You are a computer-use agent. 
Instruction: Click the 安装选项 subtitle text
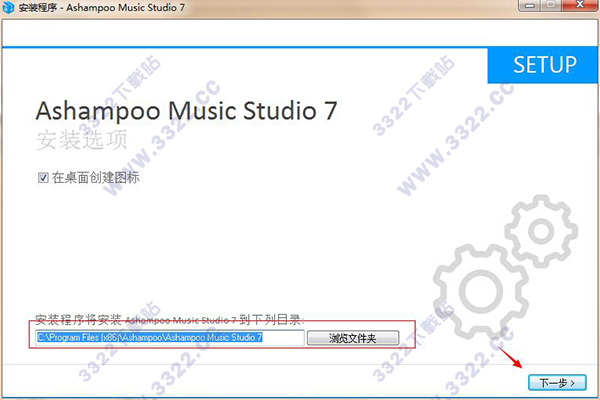(82, 140)
